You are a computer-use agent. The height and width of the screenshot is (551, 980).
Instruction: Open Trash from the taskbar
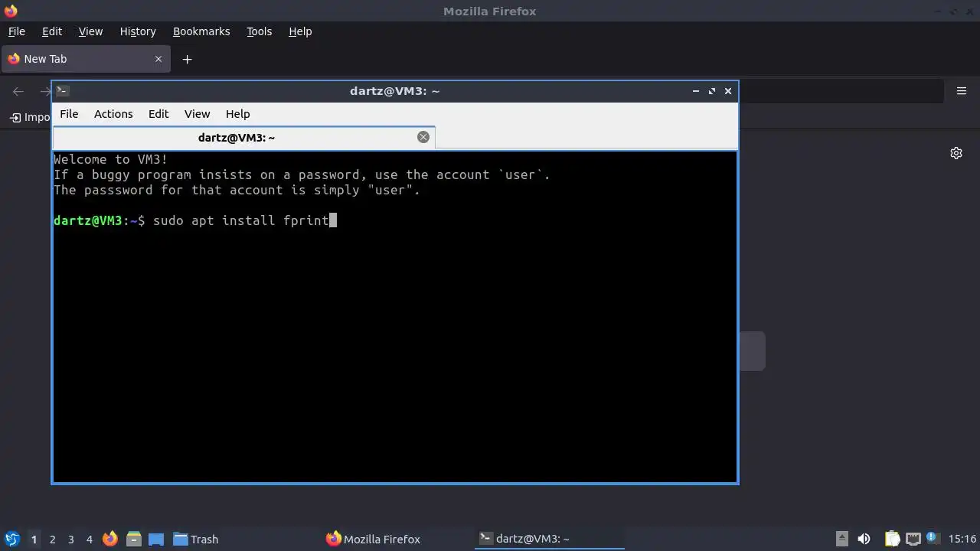tap(196, 539)
